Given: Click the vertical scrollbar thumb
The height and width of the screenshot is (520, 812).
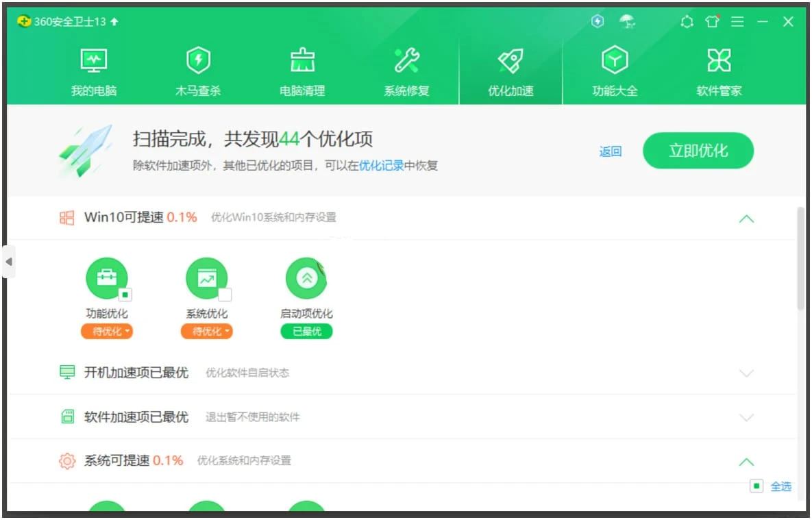Looking at the screenshot, I should pos(801,259).
